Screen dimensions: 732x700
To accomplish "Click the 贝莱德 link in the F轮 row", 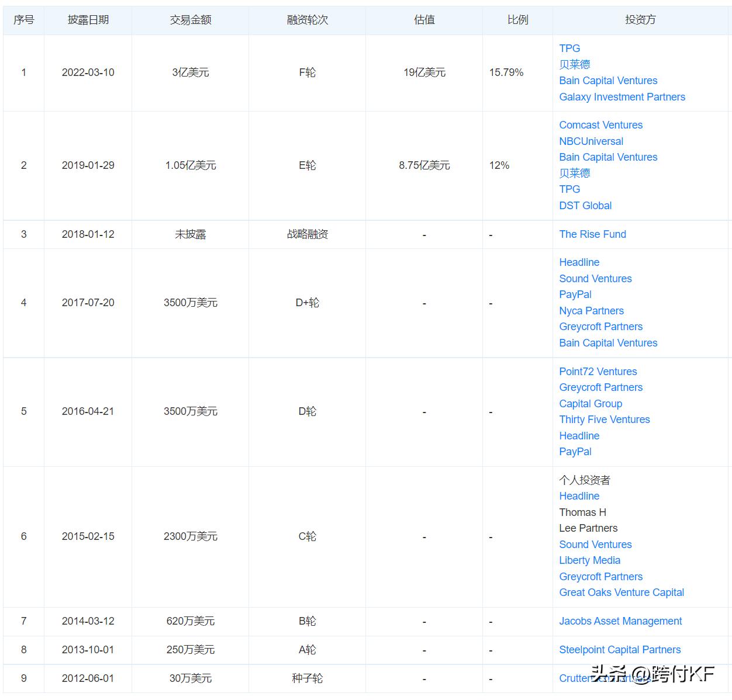I will coord(575,64).
